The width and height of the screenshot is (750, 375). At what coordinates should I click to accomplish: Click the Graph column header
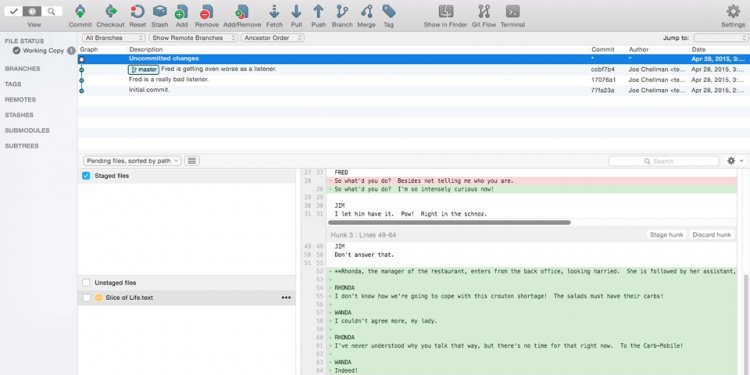tap(88, 49)
